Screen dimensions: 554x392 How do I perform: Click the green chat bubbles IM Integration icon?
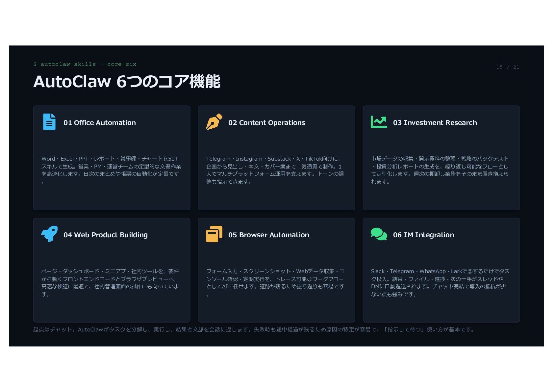tap(379, 234)
